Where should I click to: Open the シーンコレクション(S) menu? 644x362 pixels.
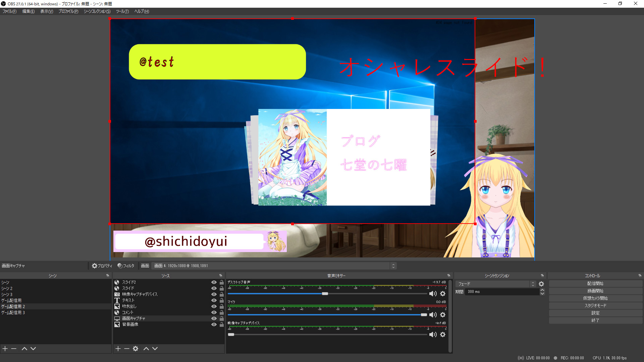pyautogui.click(x=97, y=11)
